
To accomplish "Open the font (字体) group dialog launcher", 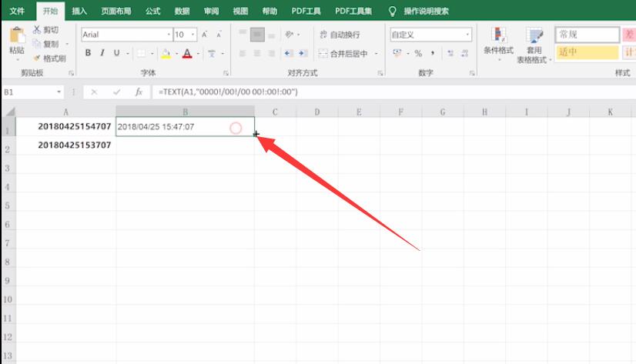I will pos(226,73).
